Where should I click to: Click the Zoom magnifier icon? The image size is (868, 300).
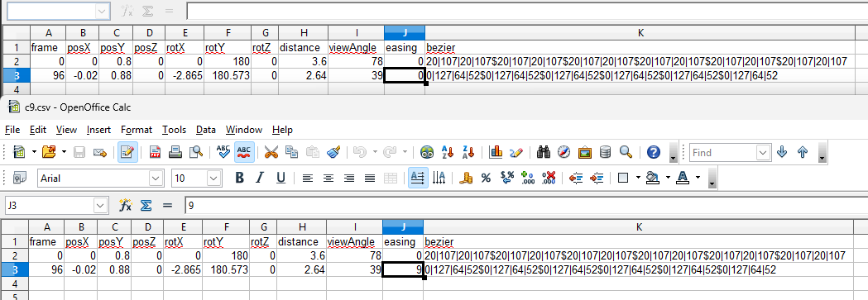coord(626,152)
